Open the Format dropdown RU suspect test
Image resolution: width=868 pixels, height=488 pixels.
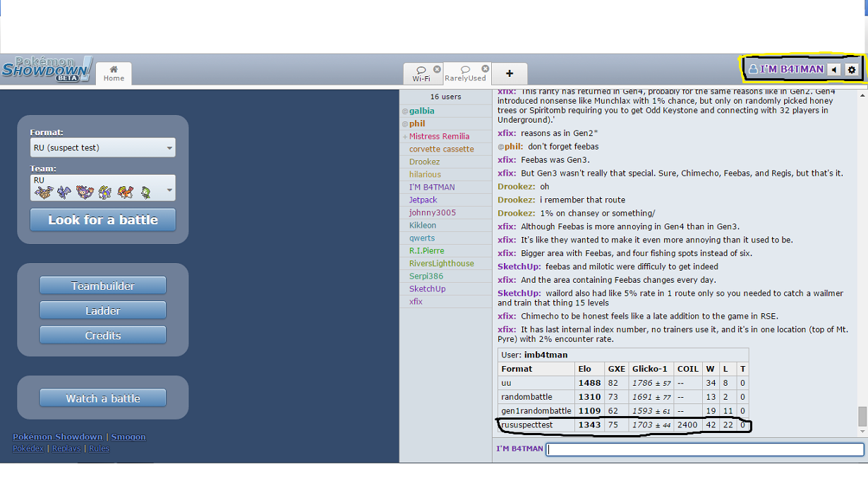coord(103,148)
